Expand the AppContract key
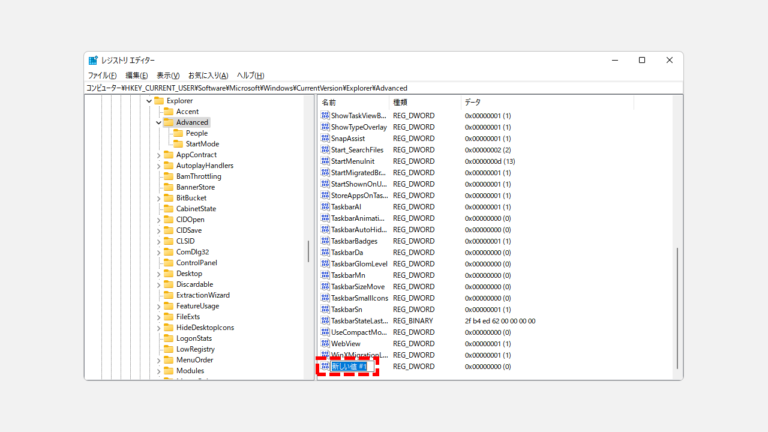 (158, 155)
